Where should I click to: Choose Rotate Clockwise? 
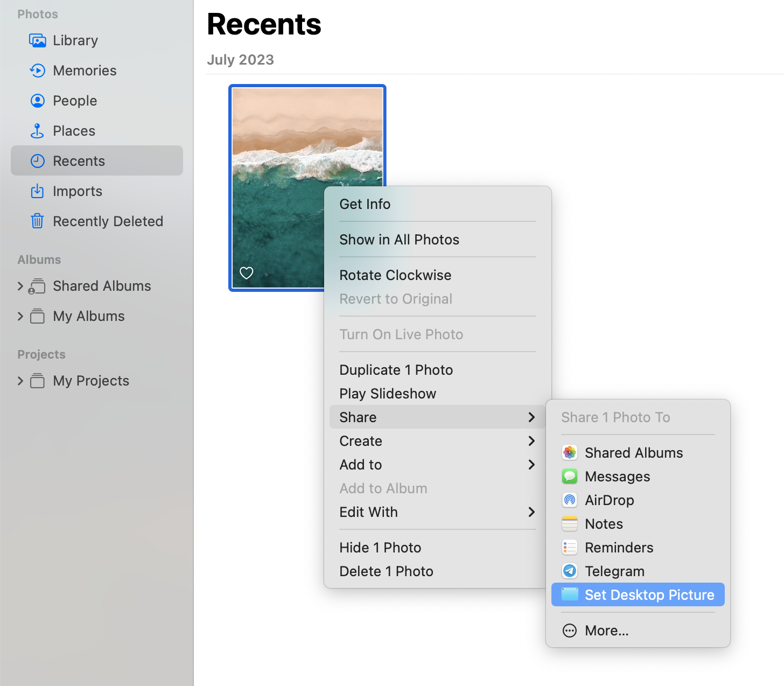[438, 275]
